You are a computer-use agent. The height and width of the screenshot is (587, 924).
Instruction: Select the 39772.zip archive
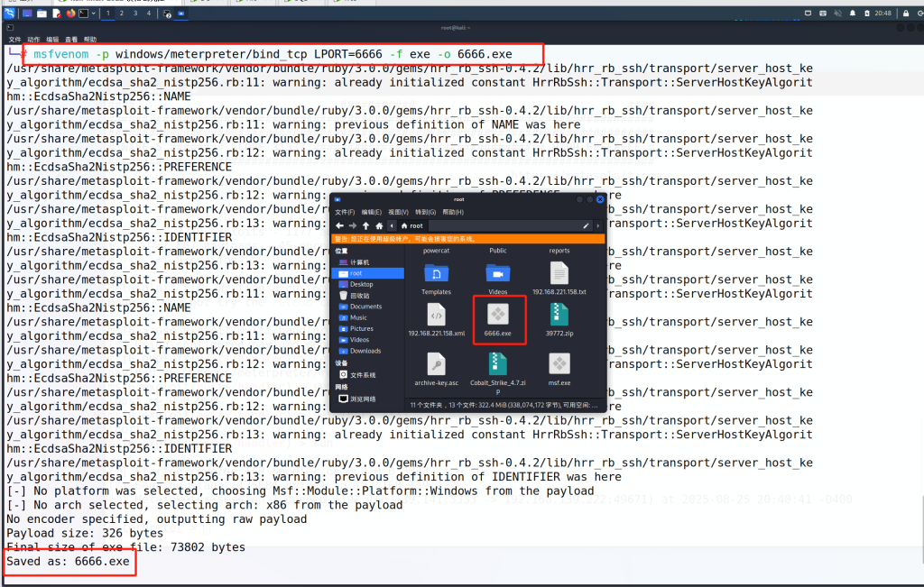559,320
